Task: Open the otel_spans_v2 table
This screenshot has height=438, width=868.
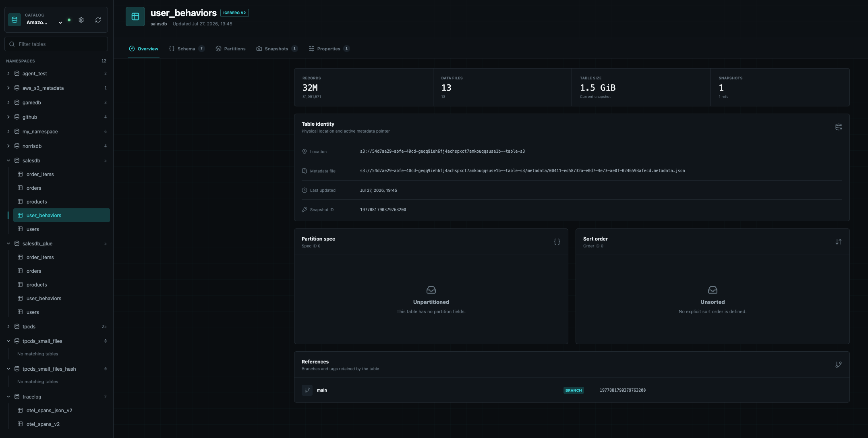Action: coord(62,424)
